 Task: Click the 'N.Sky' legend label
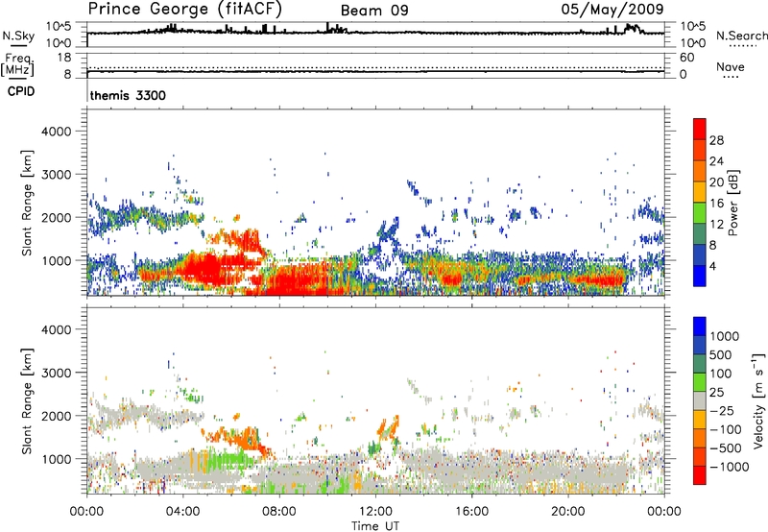coord(18,36)
